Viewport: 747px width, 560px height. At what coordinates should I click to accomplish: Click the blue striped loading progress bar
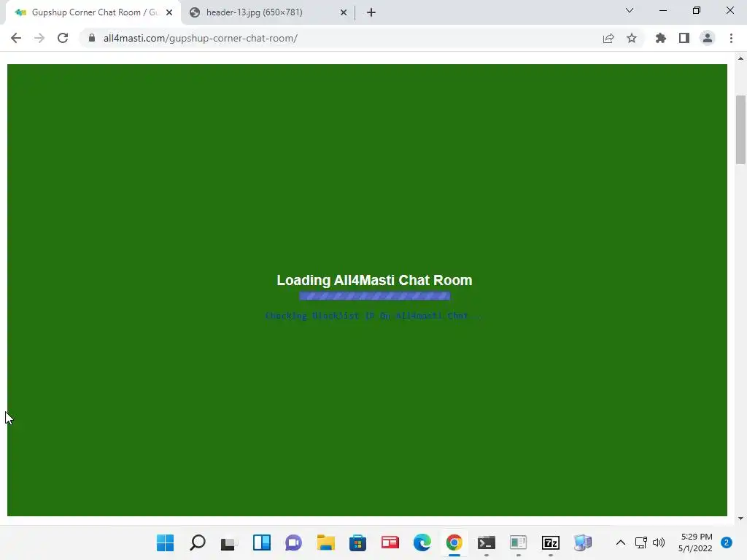point(374,296)
